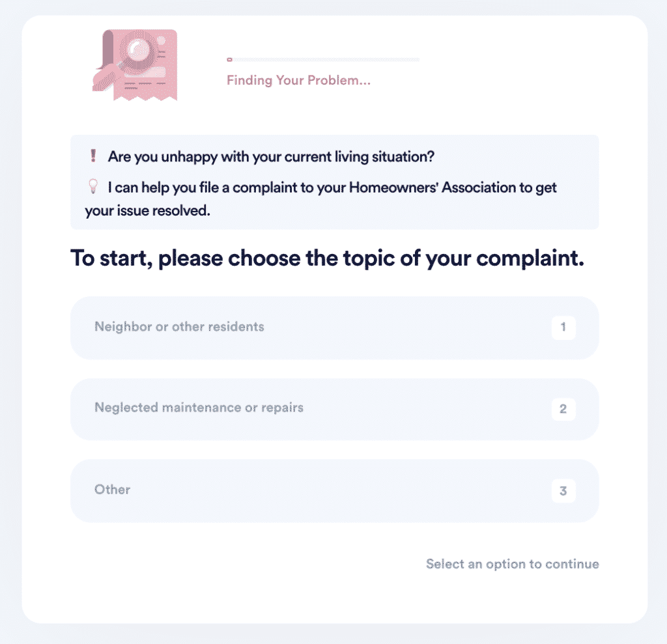Click "Select an option to continue" text
Viewport: 667px width, 644px height.
click(x=512, y=564)
